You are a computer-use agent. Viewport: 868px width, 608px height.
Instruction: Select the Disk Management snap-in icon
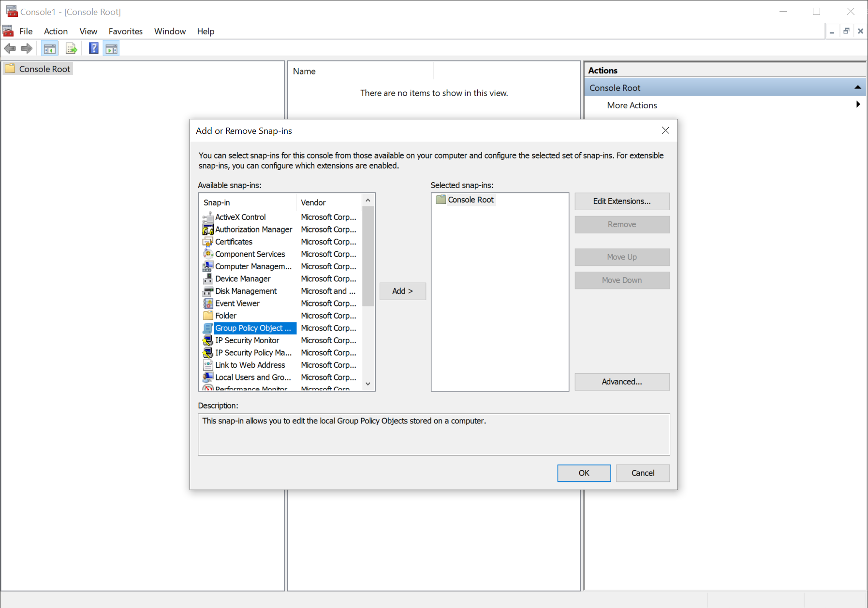click(208, 291)
